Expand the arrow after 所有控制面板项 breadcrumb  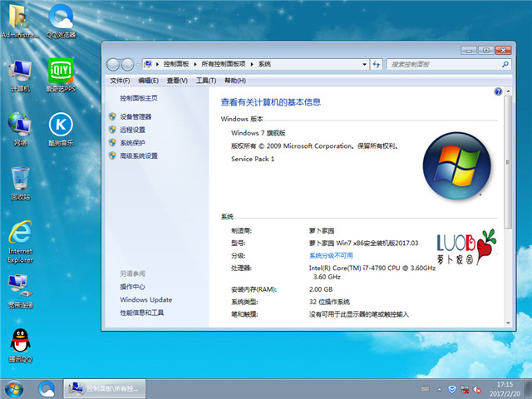pyautogui.click(x=252, y=64)
